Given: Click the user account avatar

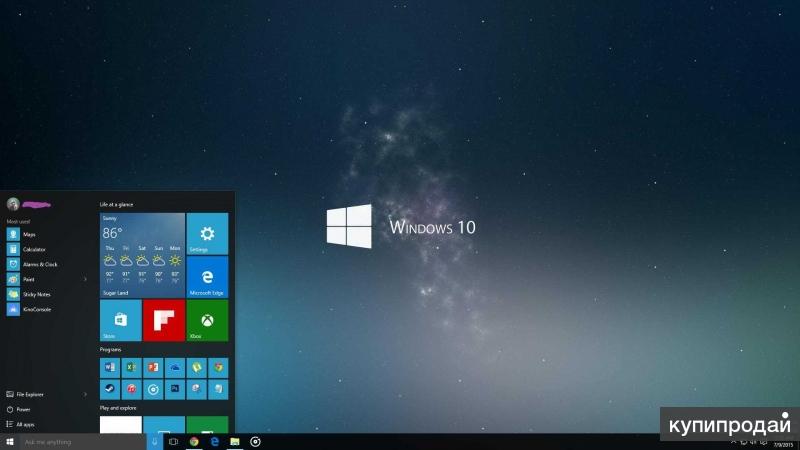Looking at the screenshot, I should click(x=13, y=204).
